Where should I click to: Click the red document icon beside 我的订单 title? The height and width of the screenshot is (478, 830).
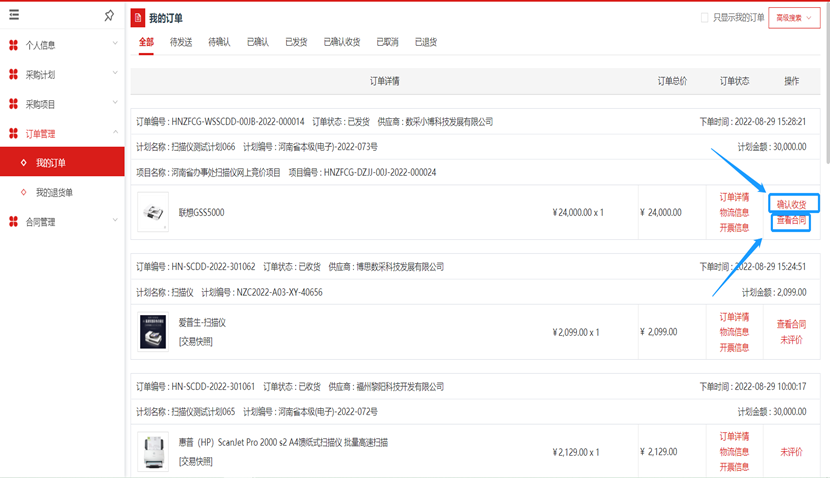click(x=138, y=18)
